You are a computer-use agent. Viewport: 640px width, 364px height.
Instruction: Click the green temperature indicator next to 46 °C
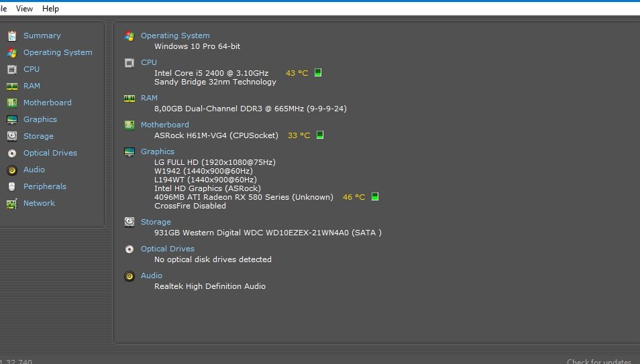pos(375,196)
